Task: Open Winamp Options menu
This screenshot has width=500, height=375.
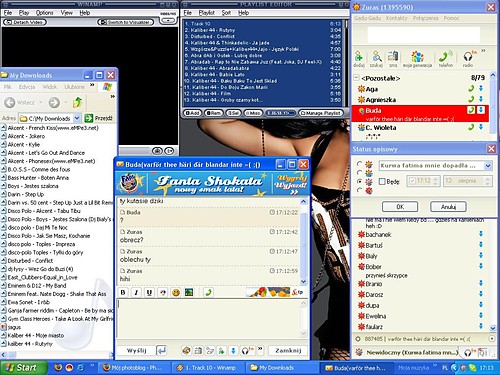Action: (44, 13)
